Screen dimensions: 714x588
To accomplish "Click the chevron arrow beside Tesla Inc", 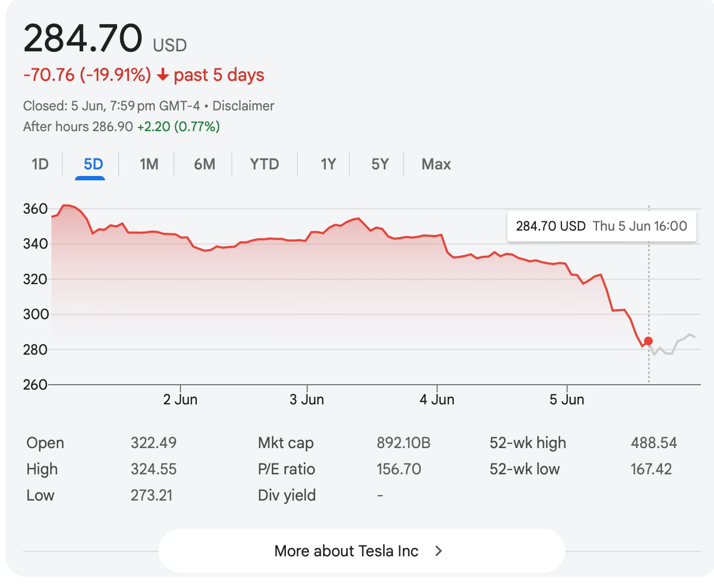I will tap(438, 551).
